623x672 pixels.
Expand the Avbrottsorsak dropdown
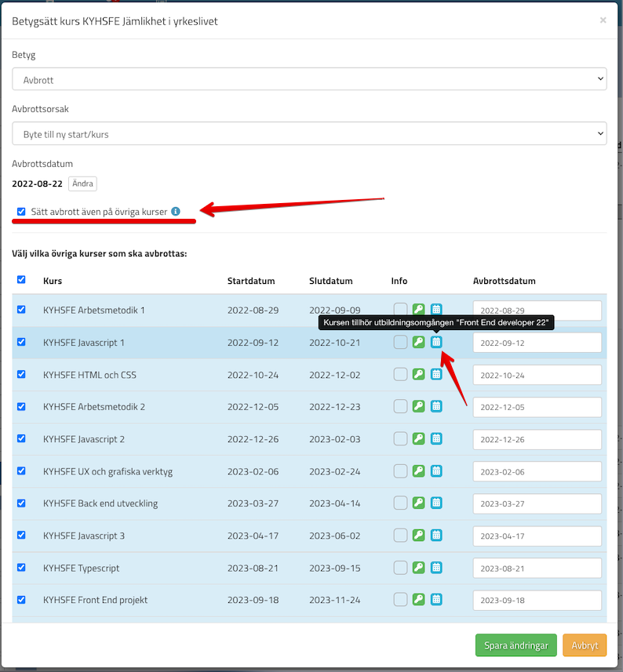(x=309, y=134)
